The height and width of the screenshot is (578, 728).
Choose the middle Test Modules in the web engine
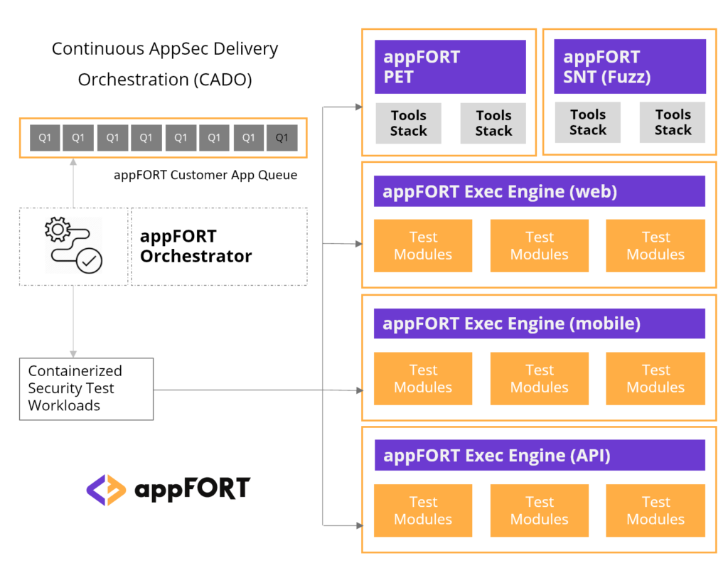pyautogui.click(x=539, y=246)
